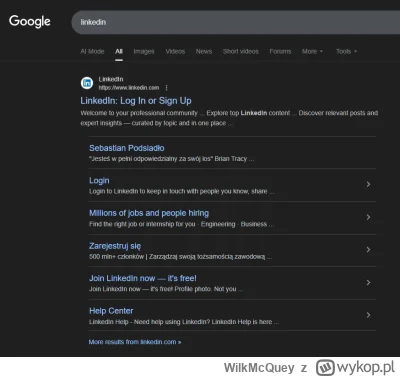Viewport: 400px width, 377px height.
Task: Open the Login sitelink
Action: point(99,181)
